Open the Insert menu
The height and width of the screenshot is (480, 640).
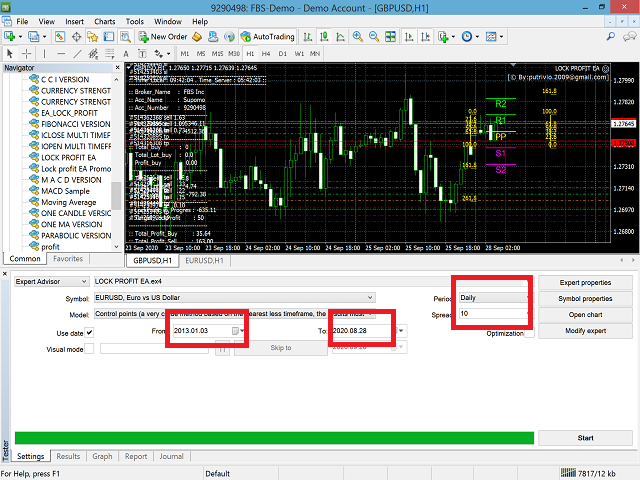[74, 21]
